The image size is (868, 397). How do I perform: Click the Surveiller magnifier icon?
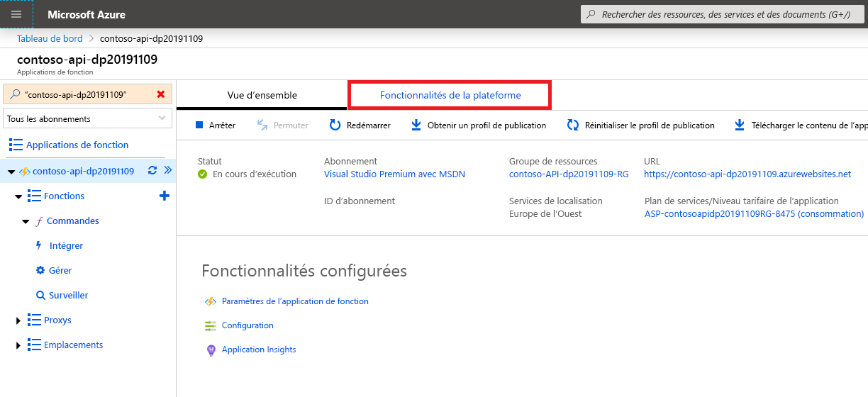click(41, 295)
